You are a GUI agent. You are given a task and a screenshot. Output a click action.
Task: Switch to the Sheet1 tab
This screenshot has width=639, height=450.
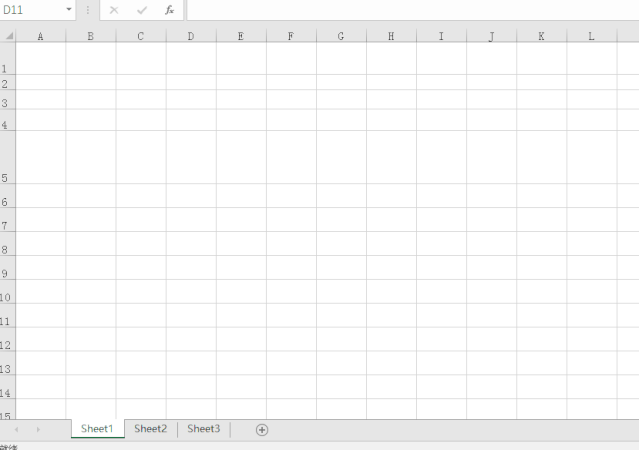click(97, 429)
